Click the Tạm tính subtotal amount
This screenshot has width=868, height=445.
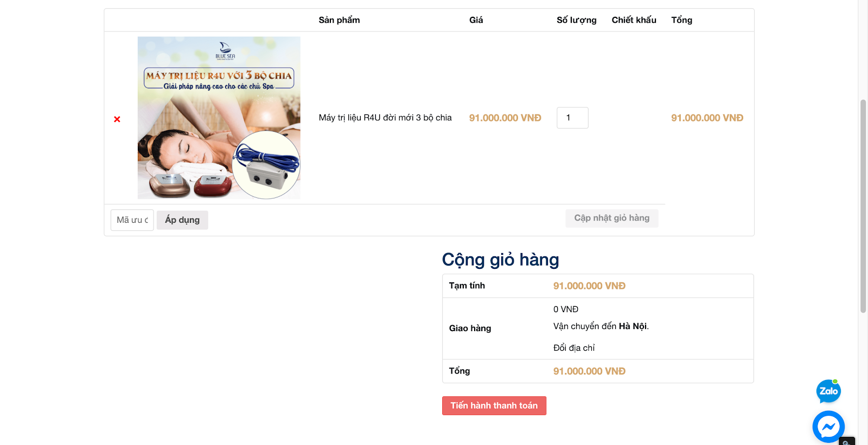pyautogui.click(x=589, y=286)
